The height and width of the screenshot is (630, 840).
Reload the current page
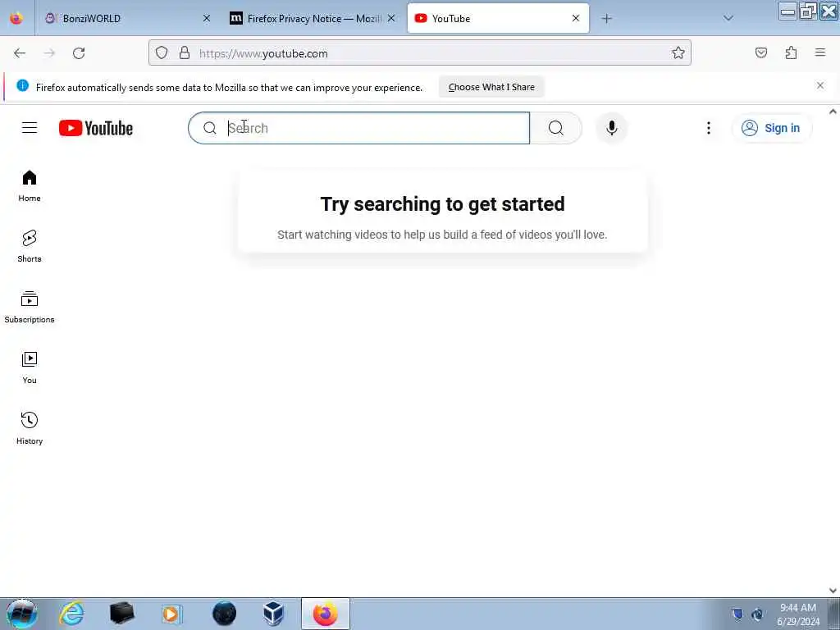79,53
